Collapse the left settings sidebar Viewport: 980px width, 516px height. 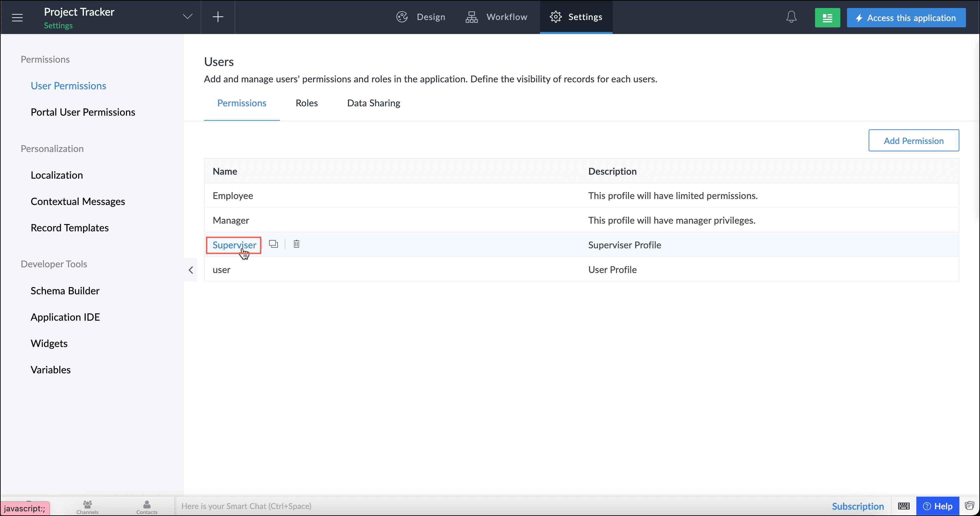point(191,270)
